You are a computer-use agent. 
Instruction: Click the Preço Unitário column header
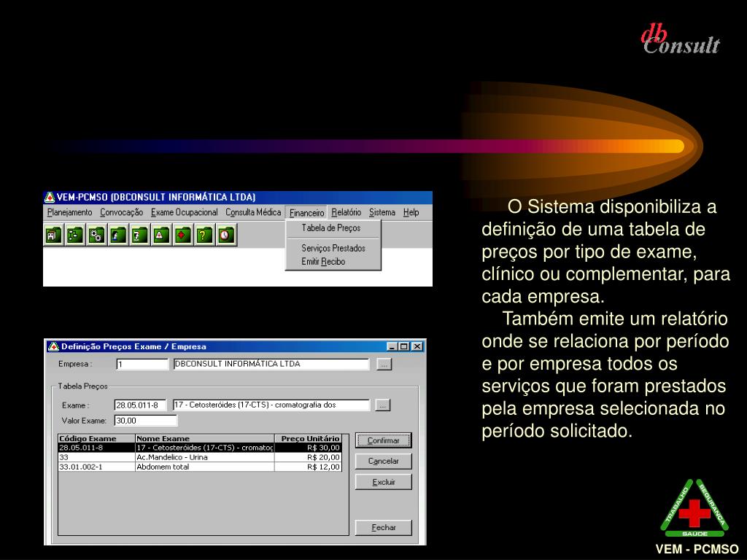[x=309, y=438]
